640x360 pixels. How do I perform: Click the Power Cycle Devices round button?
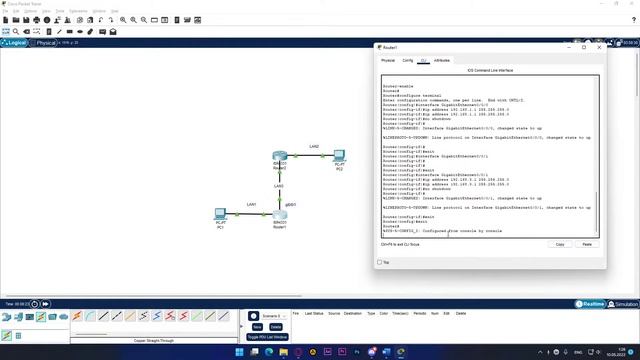tap(35, 304)
